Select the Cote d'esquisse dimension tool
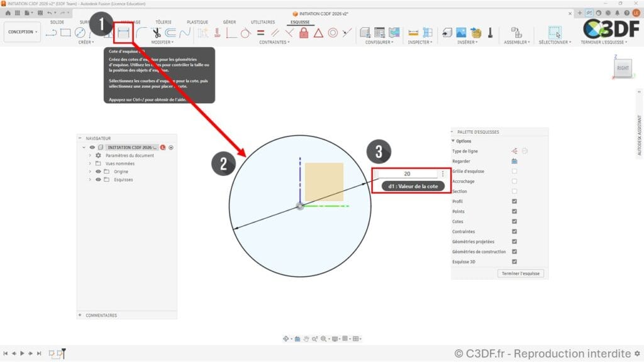The height and width of the screenshot is (362, 644). [124, 32]
